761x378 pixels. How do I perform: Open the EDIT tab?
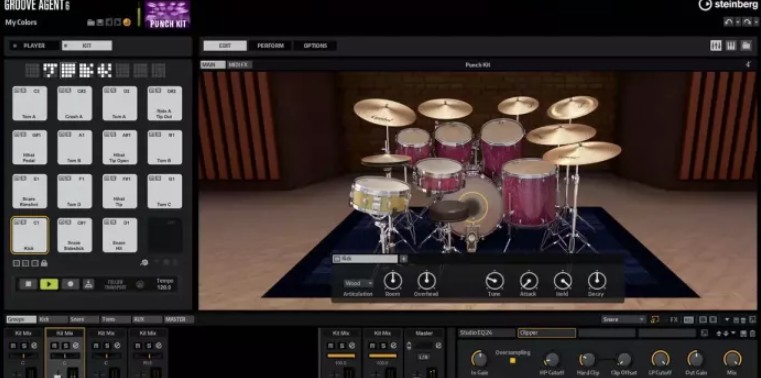coord(225,46)
